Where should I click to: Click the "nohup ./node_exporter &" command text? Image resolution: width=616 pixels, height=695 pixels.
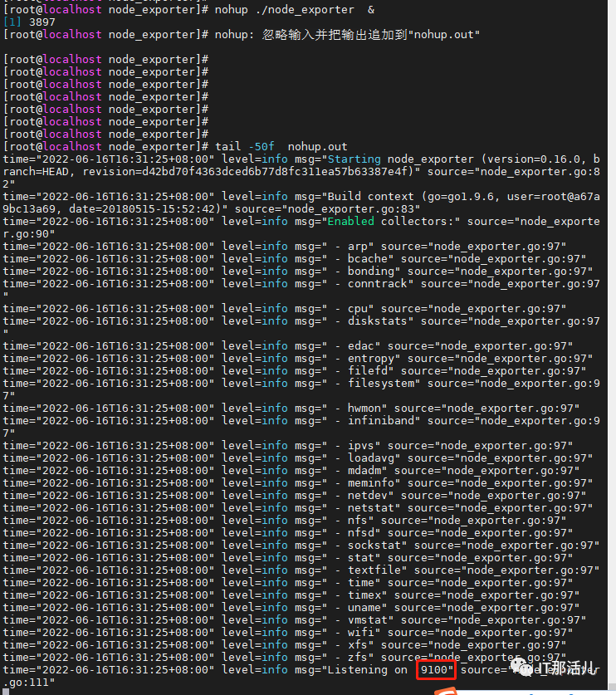pos(295,9)
